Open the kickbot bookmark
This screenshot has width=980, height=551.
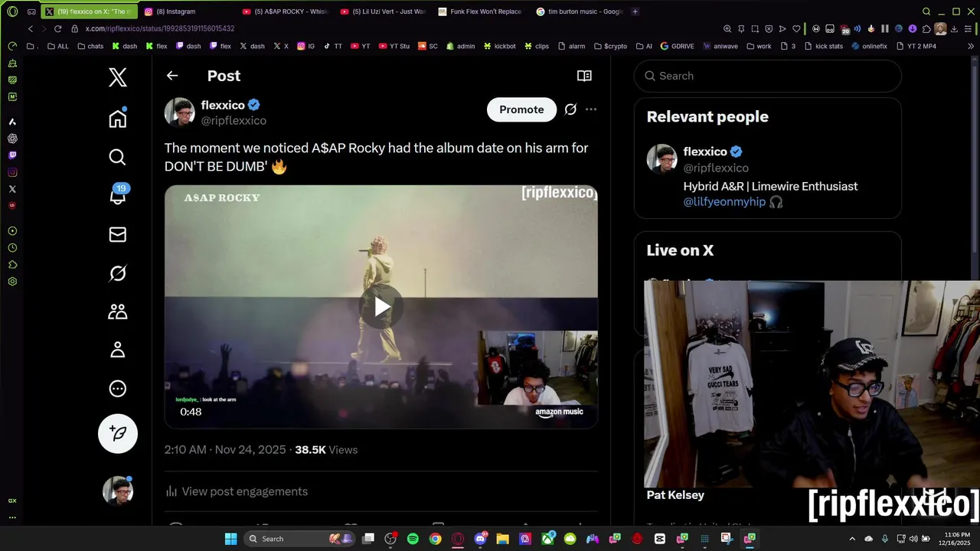tap(499, 46)
